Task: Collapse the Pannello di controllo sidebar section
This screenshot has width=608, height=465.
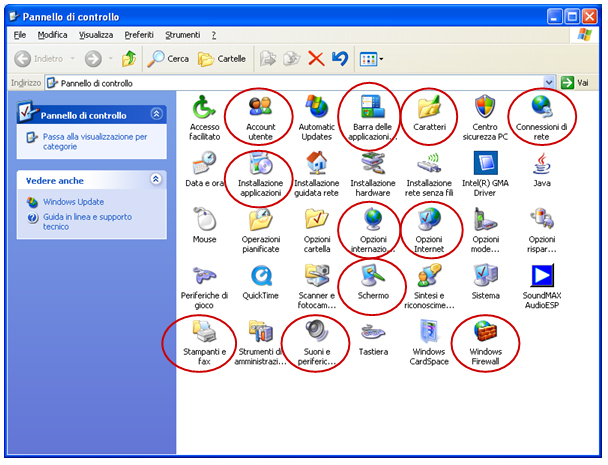Action: [x=156, y=114]
